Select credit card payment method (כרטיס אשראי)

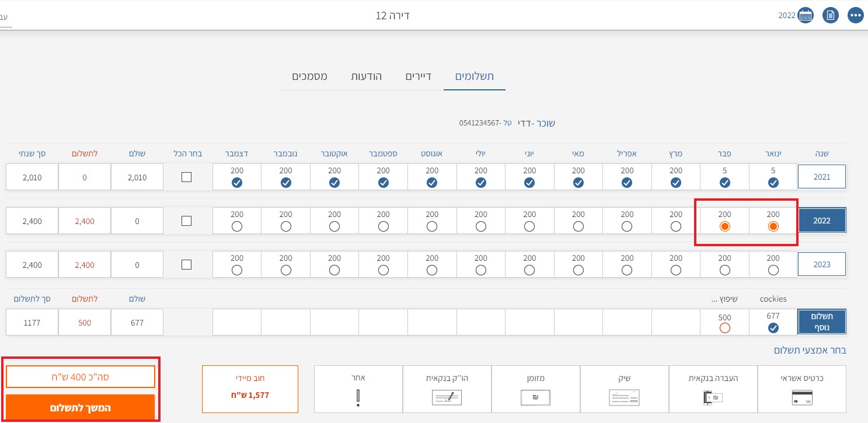801,389
